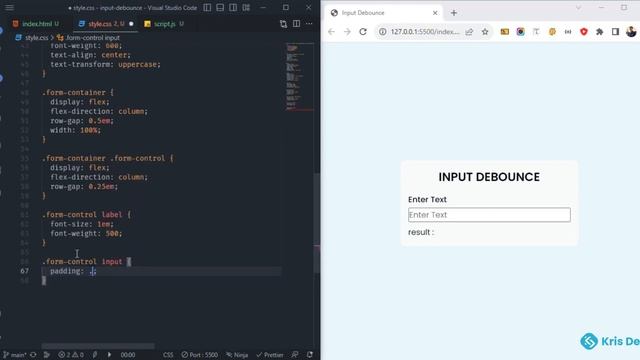This screenshot has width=640, height=360.
Task: Click unsaved dot on style.css tab
Action: click(x=131, y=24)
